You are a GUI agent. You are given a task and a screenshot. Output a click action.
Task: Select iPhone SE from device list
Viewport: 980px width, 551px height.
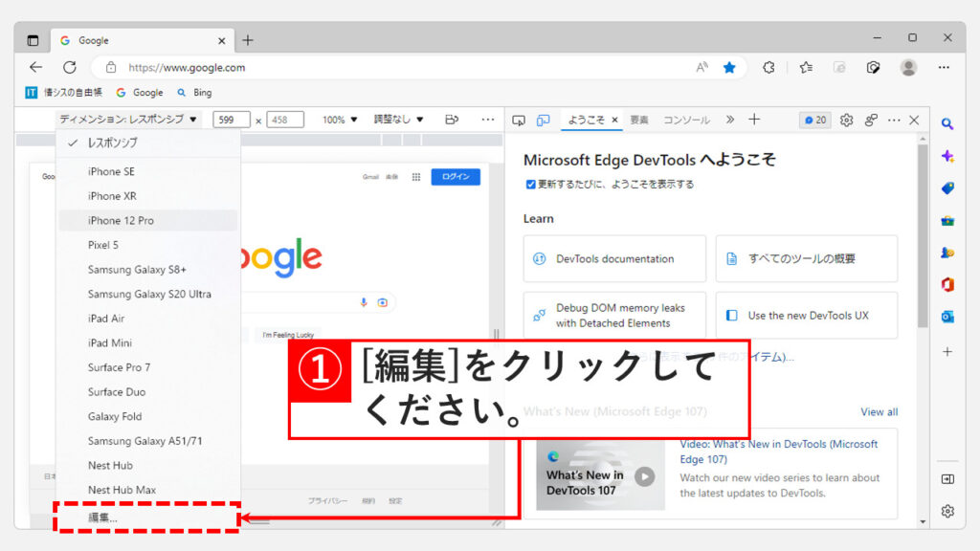click(x=147, y=171)
